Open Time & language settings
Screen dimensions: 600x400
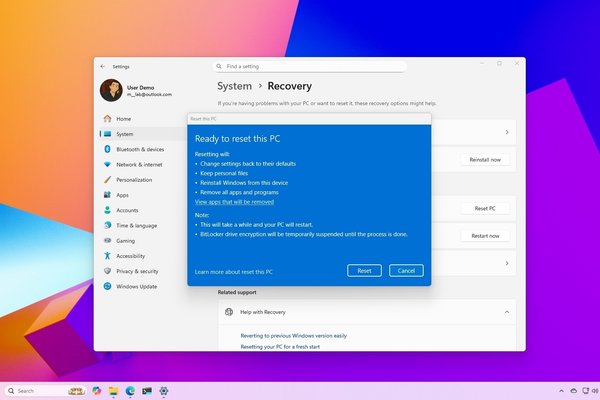coord(143,225)
